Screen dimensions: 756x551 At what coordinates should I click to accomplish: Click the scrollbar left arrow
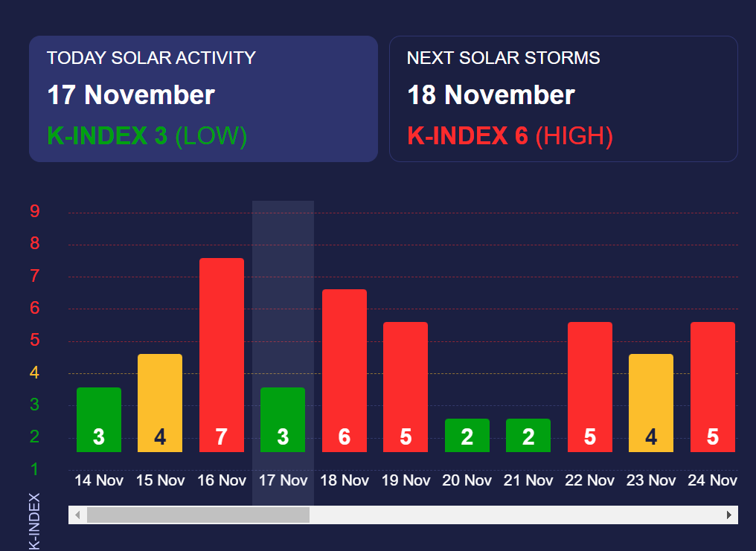(x=77, y=515)
